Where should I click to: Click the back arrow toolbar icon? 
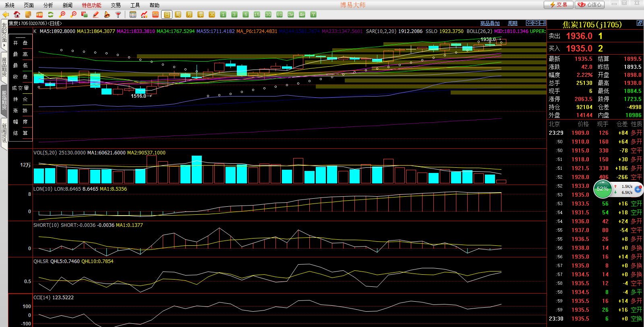click(x=6, y=14)
